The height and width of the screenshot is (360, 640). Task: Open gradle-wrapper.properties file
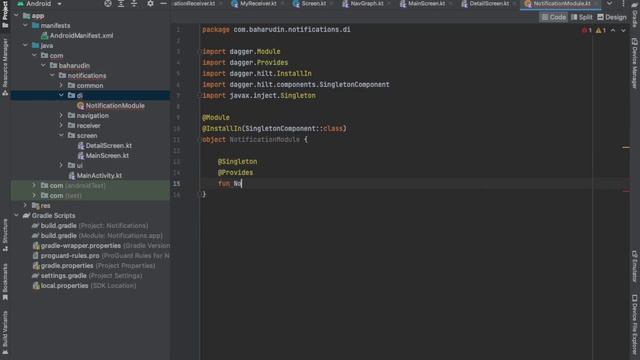click(x=101, y=245)
